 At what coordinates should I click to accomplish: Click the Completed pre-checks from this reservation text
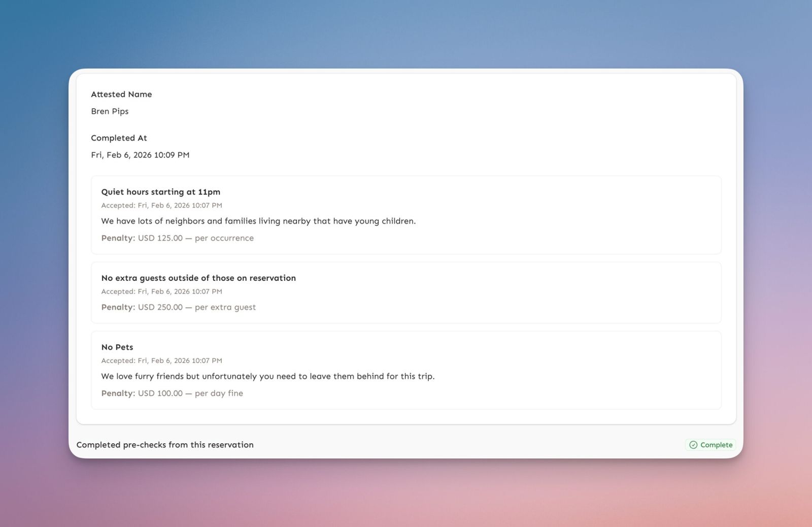tap(165, 445)
